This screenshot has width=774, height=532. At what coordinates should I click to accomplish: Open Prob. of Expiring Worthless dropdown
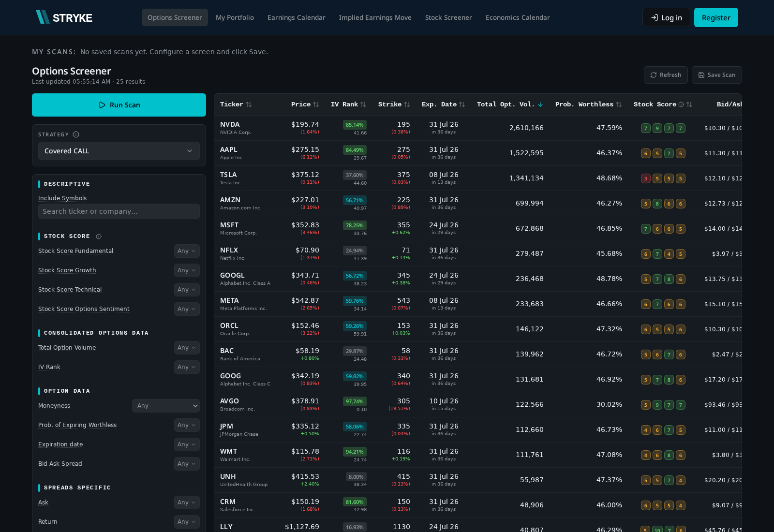tap(187, 425)
